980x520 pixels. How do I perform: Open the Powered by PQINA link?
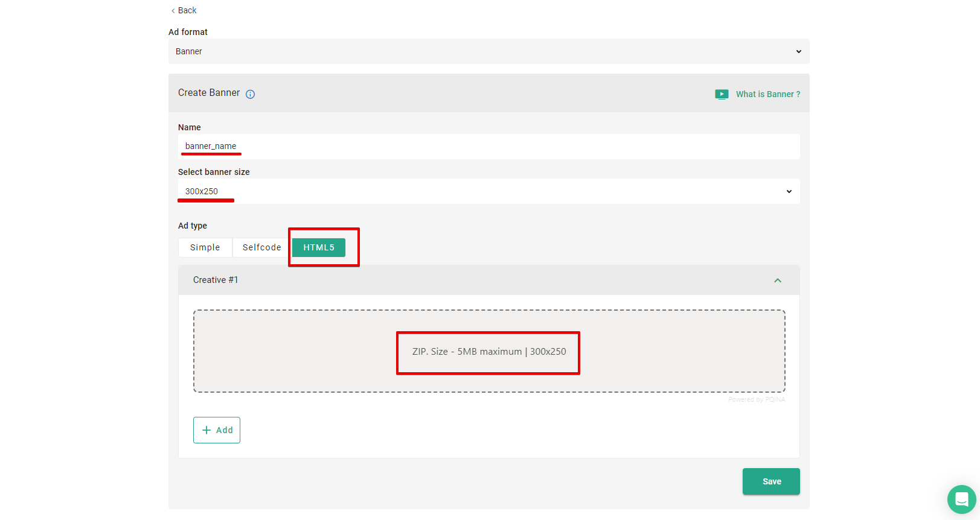pos(756,399)
